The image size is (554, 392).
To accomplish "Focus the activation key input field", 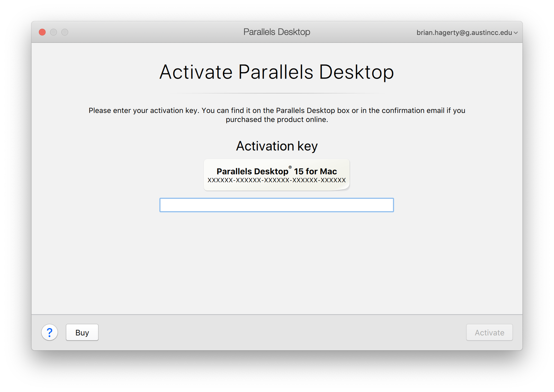I will click(x=276, y=205).
